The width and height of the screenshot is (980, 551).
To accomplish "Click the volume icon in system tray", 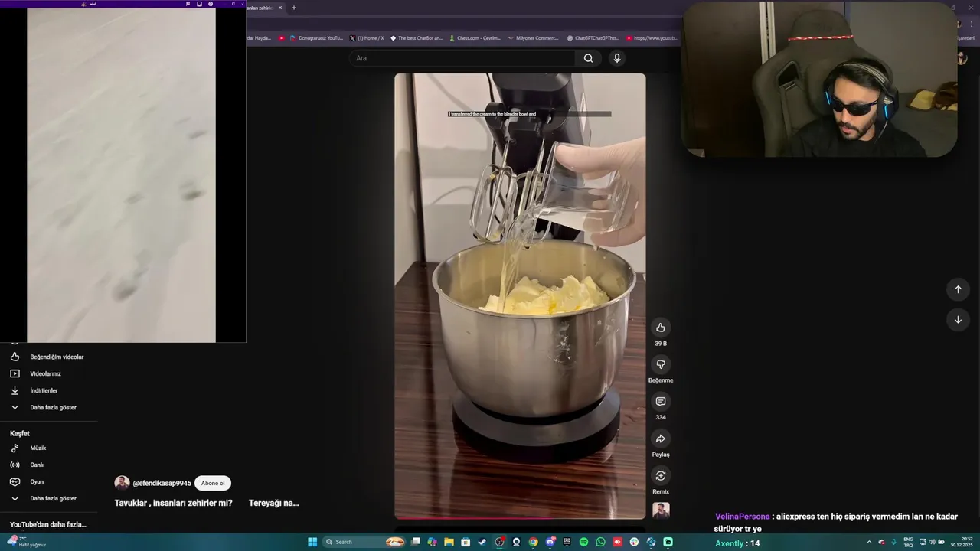I will pyautogui.click(x=931, y=542).
